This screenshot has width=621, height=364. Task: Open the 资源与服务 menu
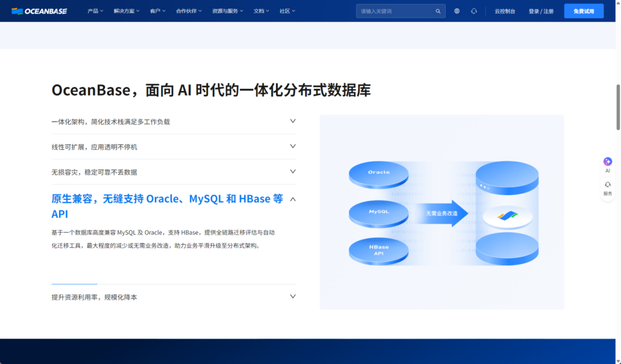[x=227, y=11]
